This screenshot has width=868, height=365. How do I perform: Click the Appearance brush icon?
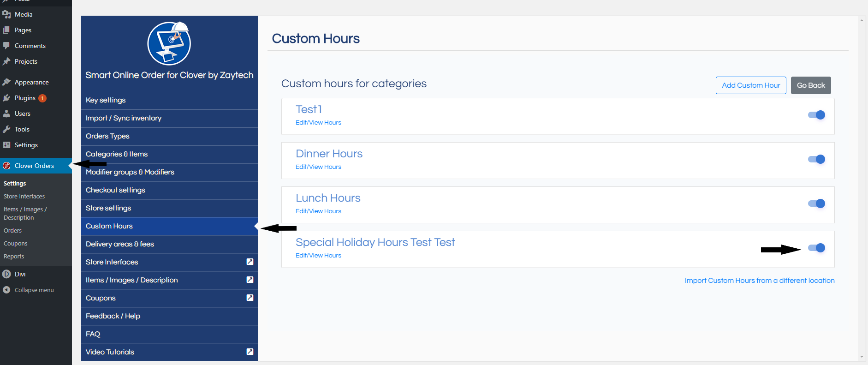(x=6, y=82)
